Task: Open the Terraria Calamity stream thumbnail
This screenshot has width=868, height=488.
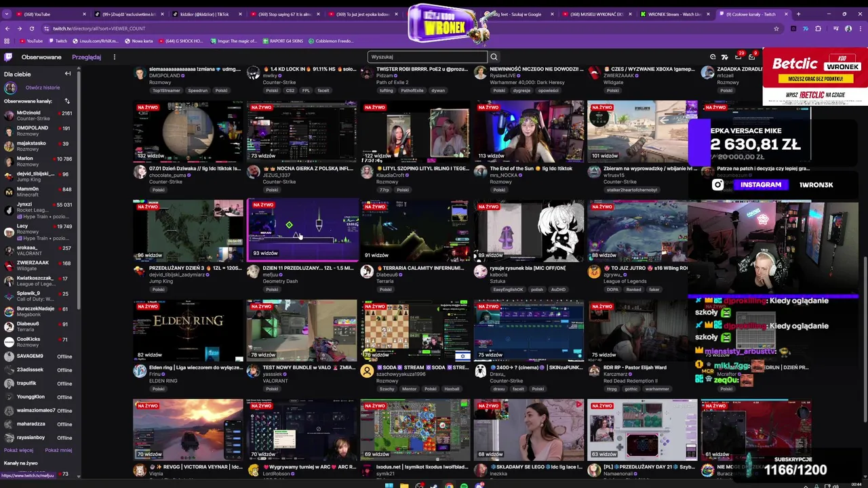Action: 415,231
